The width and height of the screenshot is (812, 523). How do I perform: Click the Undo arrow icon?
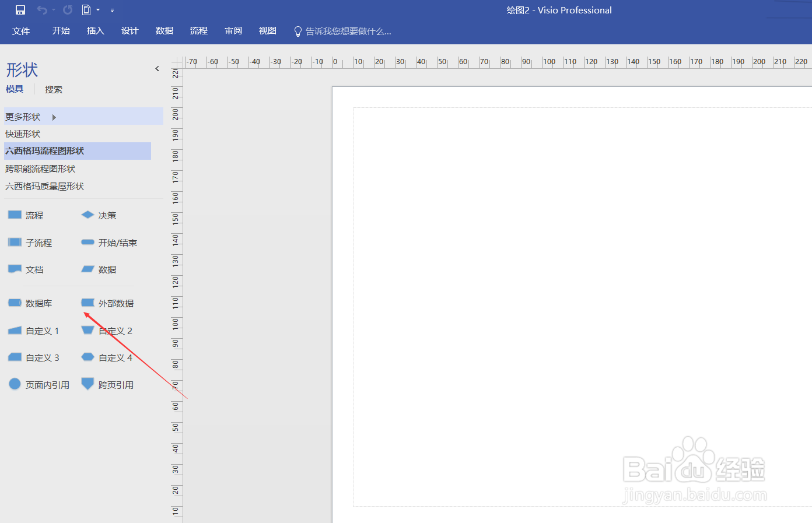[x=42, y=10]
